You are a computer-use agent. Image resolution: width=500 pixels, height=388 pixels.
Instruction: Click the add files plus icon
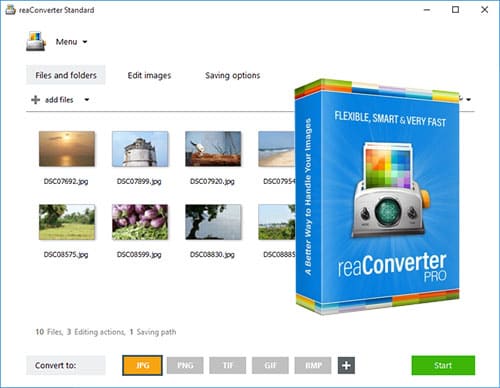coord(35,100)
